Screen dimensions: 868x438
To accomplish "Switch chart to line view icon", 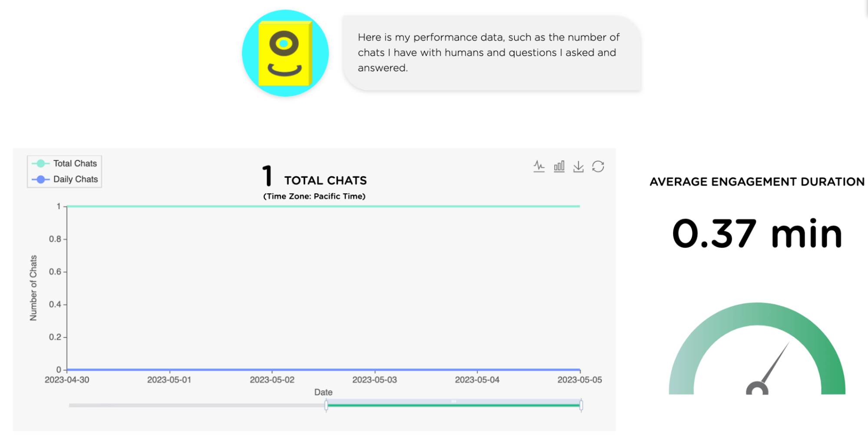I will 539,166.
